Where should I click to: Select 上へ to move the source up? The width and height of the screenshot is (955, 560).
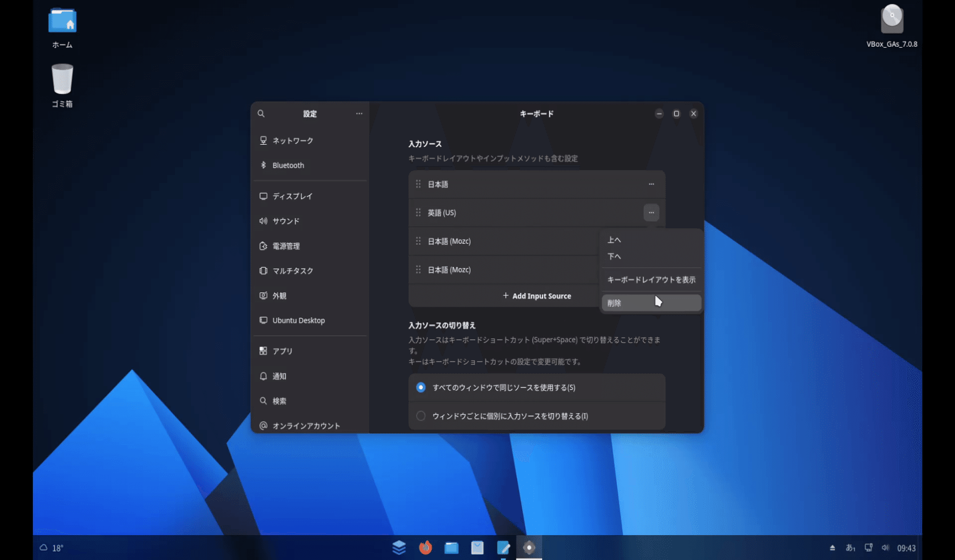(615, 240)
